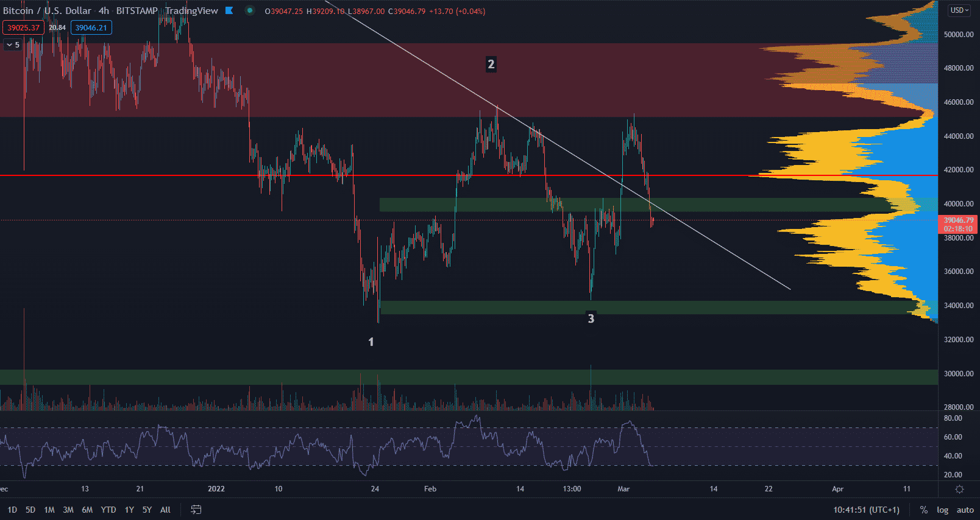Click the wave label 2 marker

pos(491,64)
